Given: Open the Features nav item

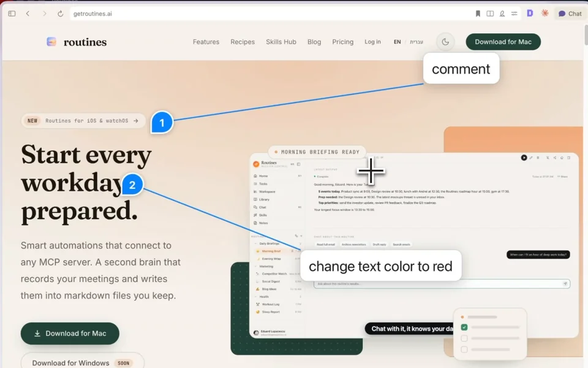Looking at the screenshot, I should tap(206, 42).
